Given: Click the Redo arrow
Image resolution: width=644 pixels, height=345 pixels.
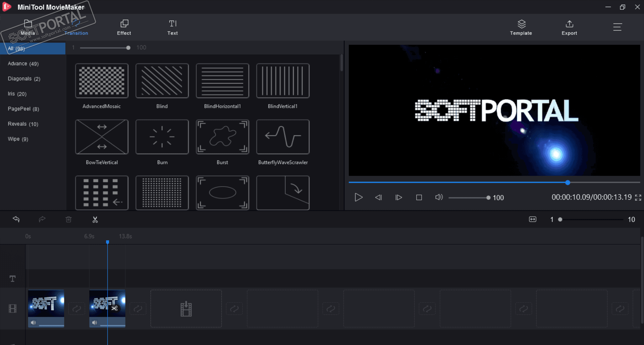Looking at the screenshot, I should click(x=42, y=219).
